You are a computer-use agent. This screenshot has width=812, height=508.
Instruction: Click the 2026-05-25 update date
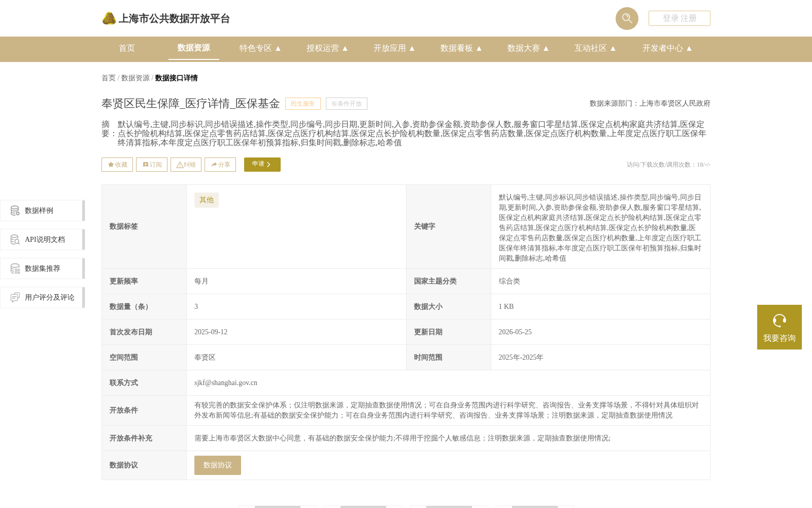coord(515,332)
